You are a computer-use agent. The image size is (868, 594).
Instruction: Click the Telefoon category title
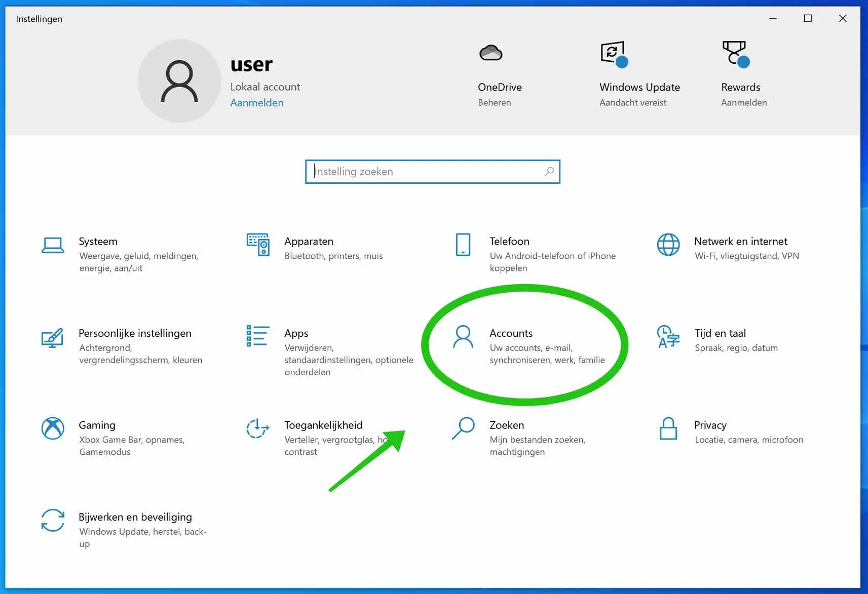click(x=509, y=242)
